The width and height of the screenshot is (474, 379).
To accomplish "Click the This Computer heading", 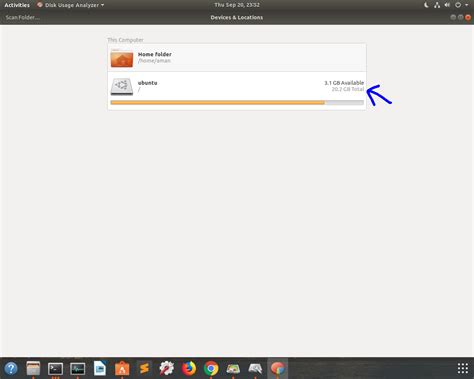I will [125, 40].
